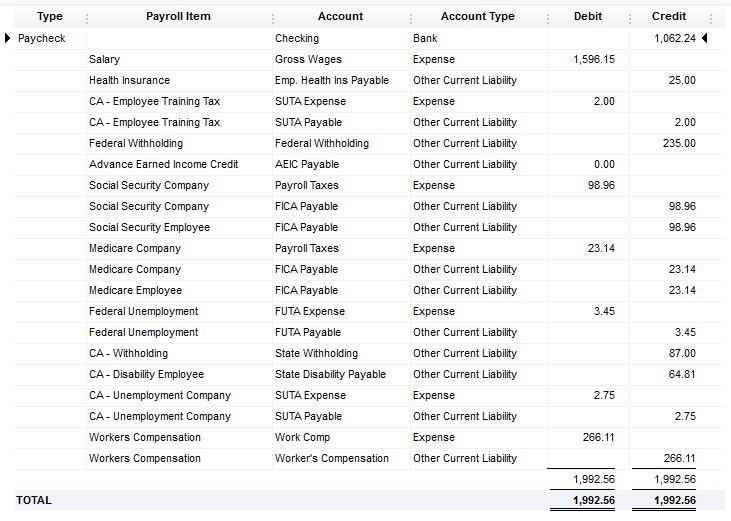Click the arrow marker left of Paycheck
Screen dimensions: 731x521
coord(9,39)
